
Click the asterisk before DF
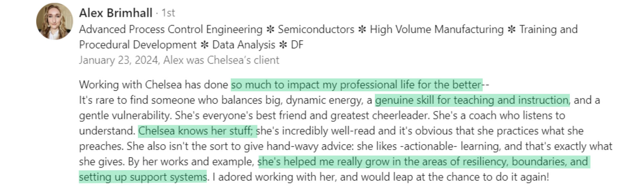[x=283, y=45]
